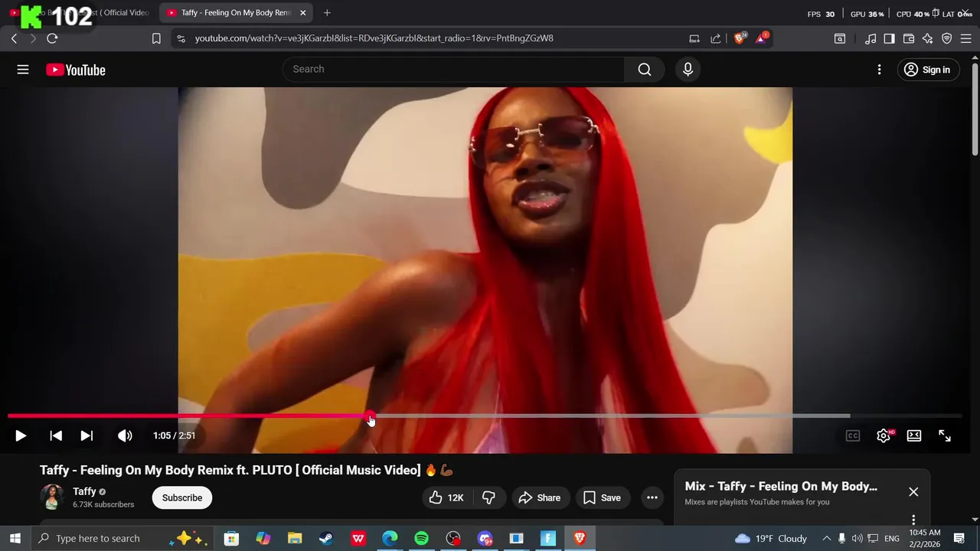Open Brave Leo AI sparkle icon
The width and height of the screenshot is (980, 551).
pyautogui.click(x=927, y=38)
